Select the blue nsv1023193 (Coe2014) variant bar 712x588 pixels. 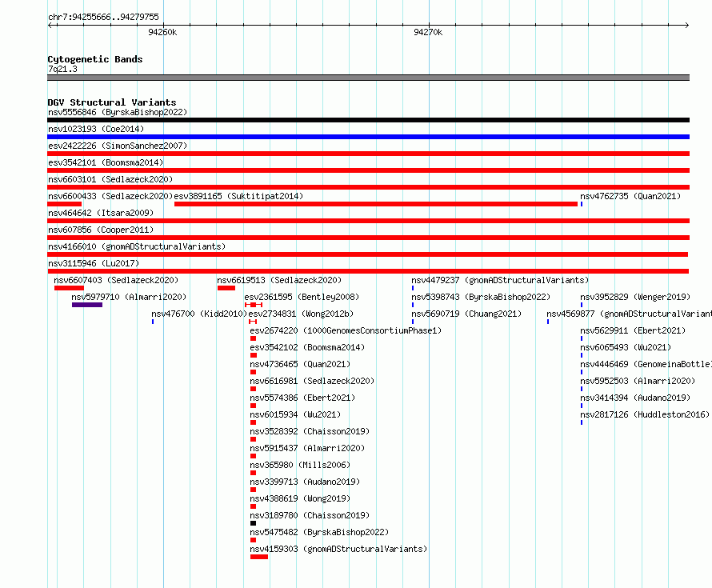pos(368,137)
